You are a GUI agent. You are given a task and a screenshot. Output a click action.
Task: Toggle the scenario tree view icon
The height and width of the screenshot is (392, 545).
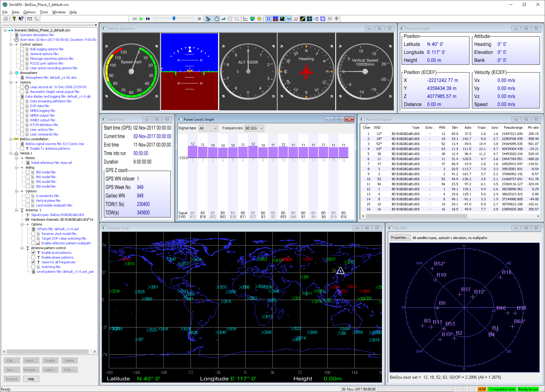(208, 19)
